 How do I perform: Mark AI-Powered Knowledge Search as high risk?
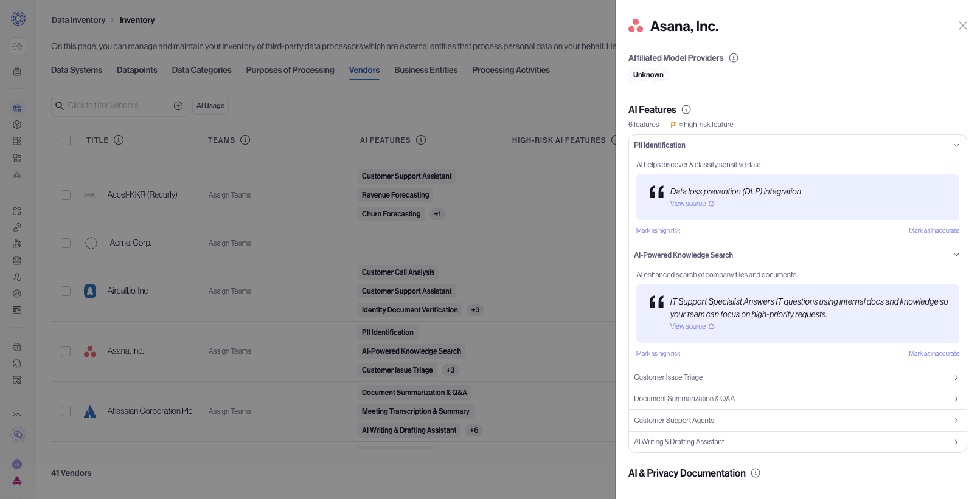[x=658, y=353]
